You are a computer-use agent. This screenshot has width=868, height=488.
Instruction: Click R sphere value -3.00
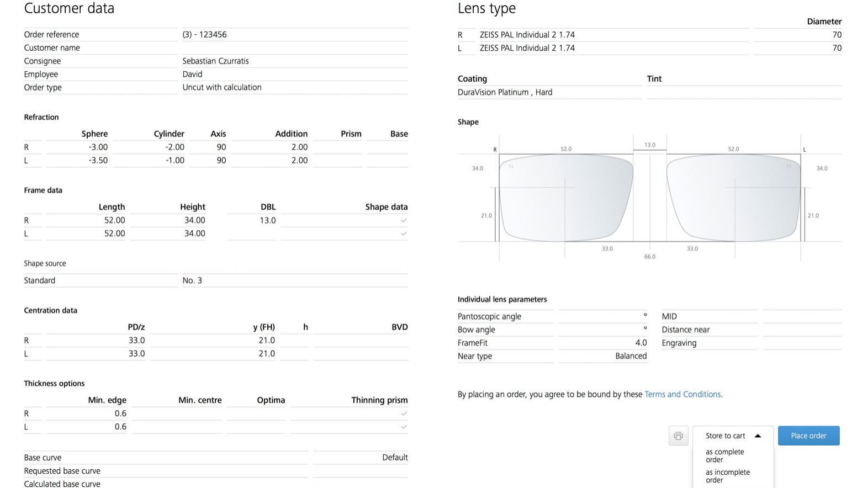point(98,147)
